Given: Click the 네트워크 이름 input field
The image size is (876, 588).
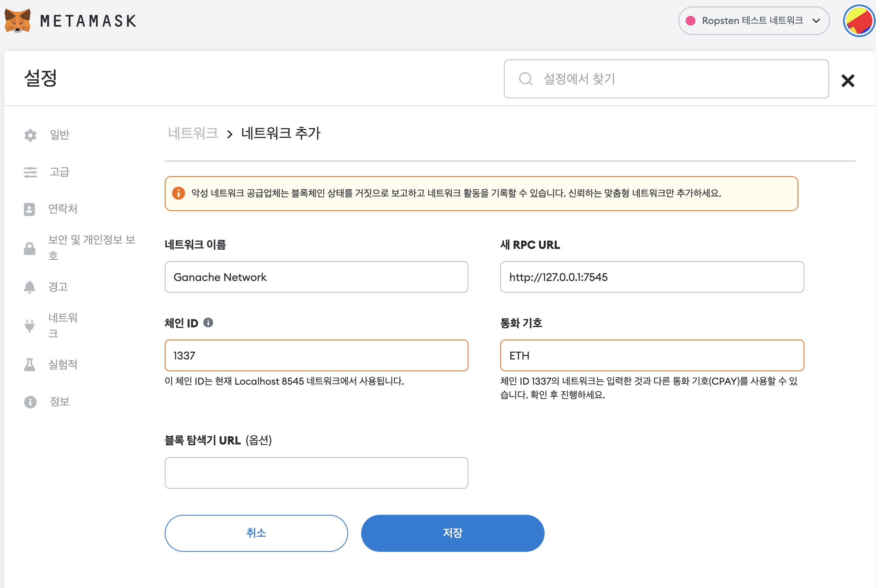Looking at the screenshot, I should point(316,277).
